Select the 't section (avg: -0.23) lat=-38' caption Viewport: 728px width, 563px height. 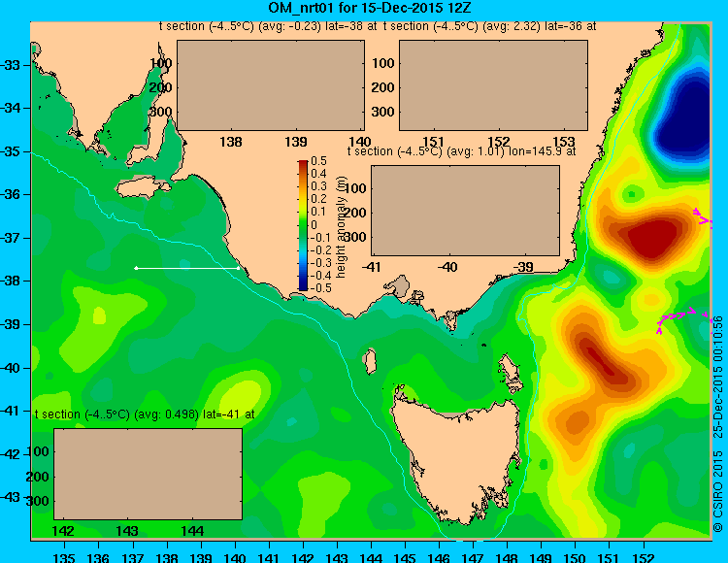point(268,26)
